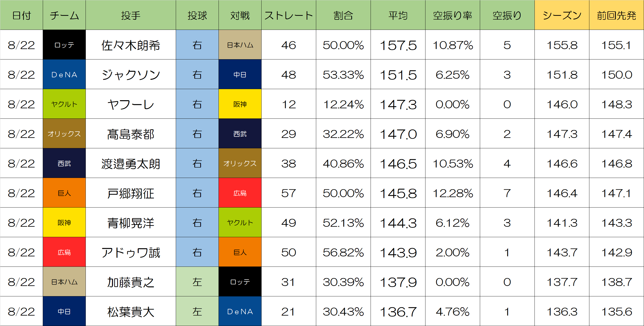Image resolution: width=644 pixels, height=326 pixels.
Task: Select the red 広島 opponent cell in 戸郷翔征 row
Action: pyautogui.click(x=240, y=193)
